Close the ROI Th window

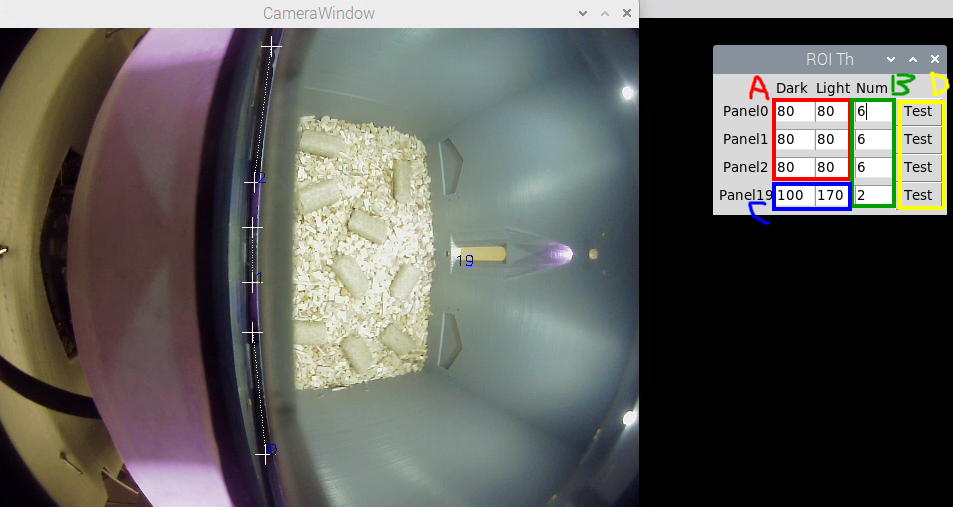click(x=934, y=60)
